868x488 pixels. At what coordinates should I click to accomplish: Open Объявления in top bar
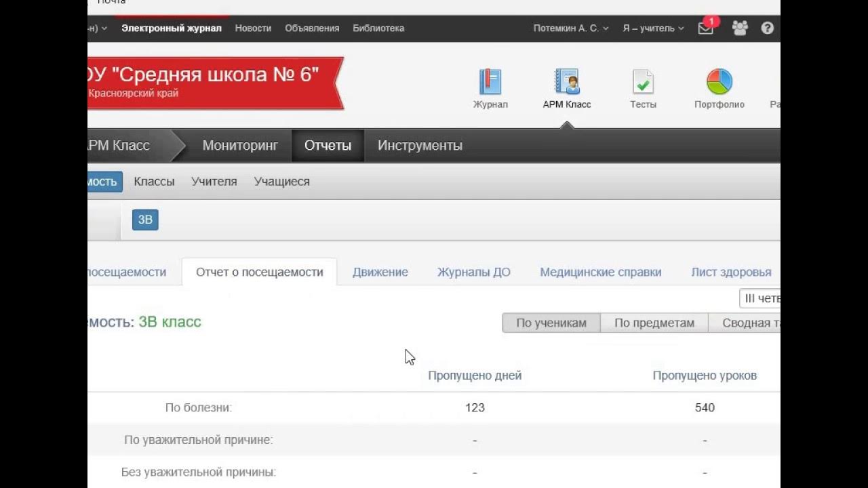[x=312, y=28]
